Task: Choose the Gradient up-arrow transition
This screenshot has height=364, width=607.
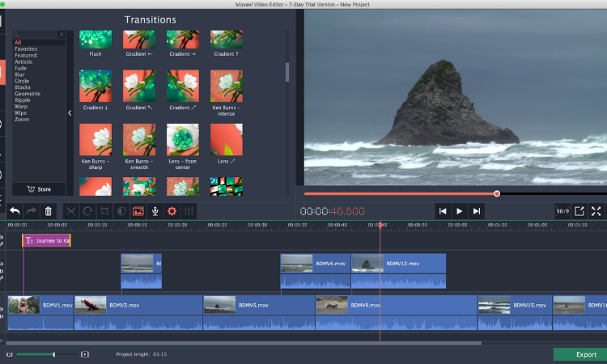Action: 227,40
